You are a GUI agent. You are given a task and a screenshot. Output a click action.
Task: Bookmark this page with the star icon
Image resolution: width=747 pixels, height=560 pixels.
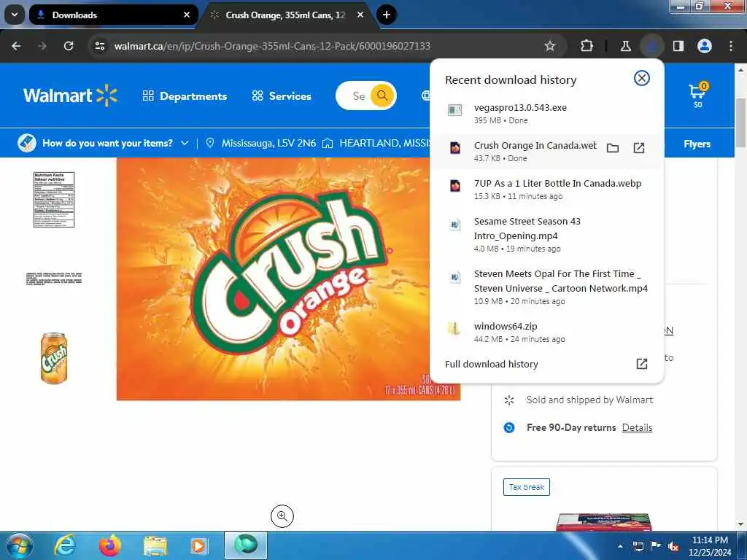(x=550, y=46)
